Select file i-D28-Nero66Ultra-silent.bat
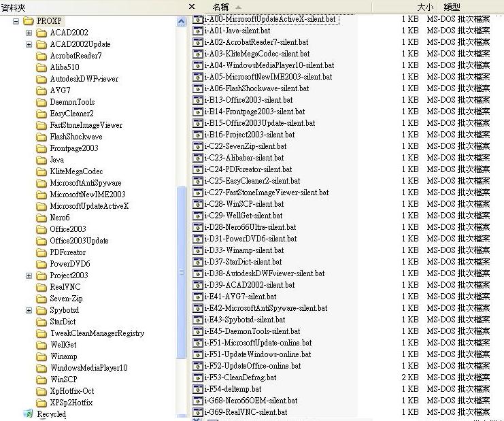This screenshot has width=504, height=421. coord(250,228)
